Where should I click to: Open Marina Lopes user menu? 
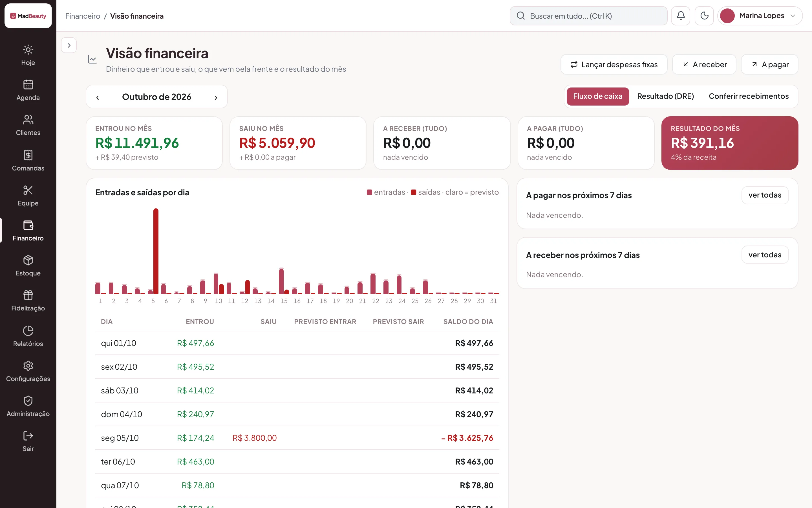point(760,16)
